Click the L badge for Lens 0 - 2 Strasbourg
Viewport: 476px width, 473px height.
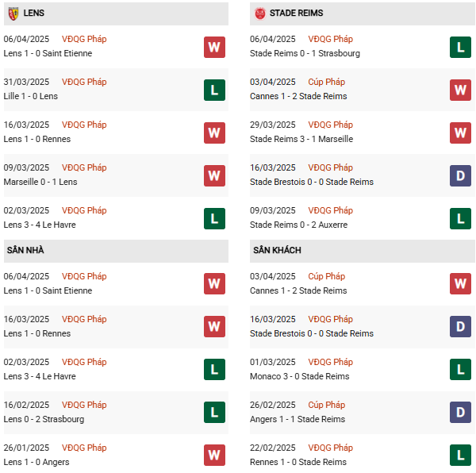[214, 413]
